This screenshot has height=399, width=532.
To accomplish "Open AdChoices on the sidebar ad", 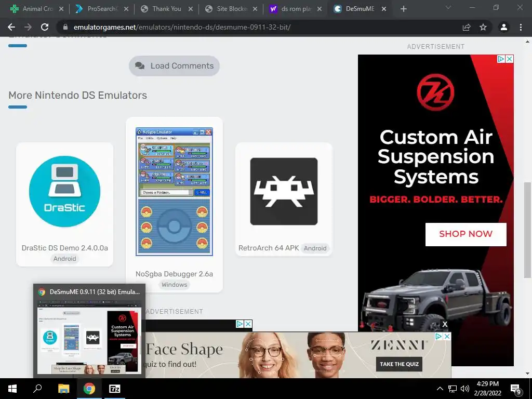I will 501,59.
